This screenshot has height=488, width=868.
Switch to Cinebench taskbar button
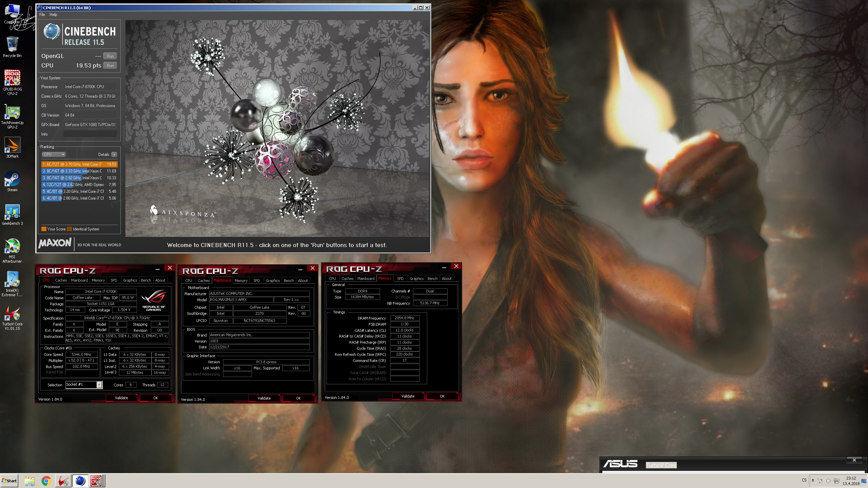[80, 481]
